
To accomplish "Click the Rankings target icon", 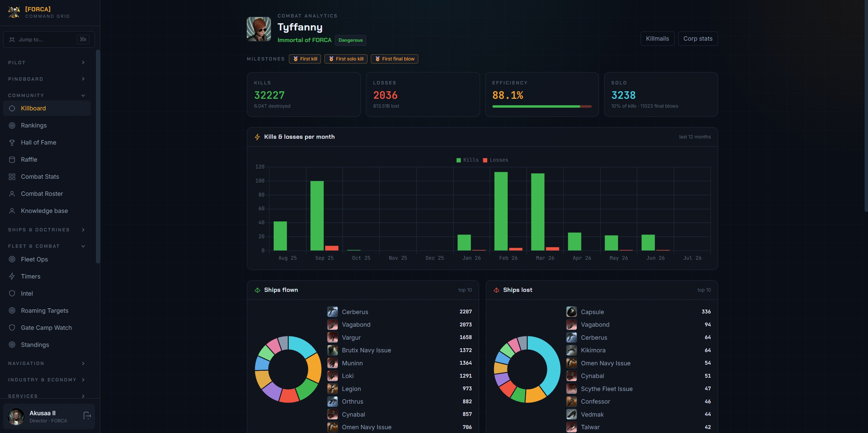I will (x=12, y=125).
